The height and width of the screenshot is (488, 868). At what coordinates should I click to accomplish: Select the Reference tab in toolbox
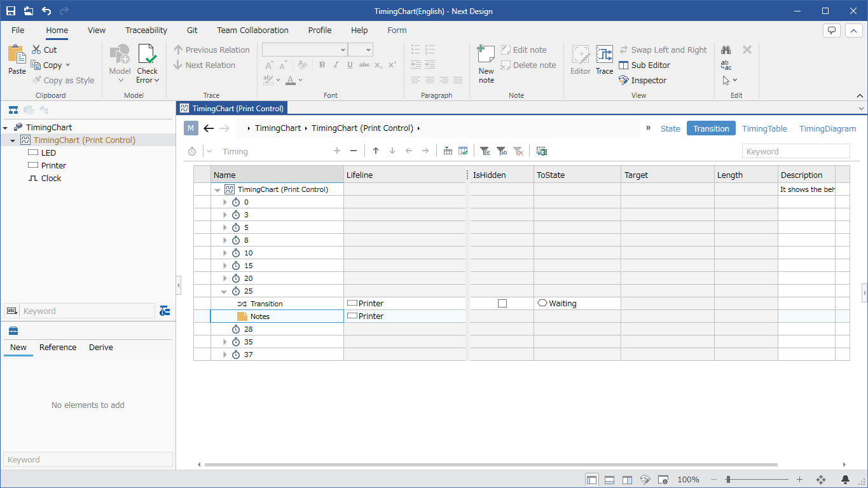[58, 348]
